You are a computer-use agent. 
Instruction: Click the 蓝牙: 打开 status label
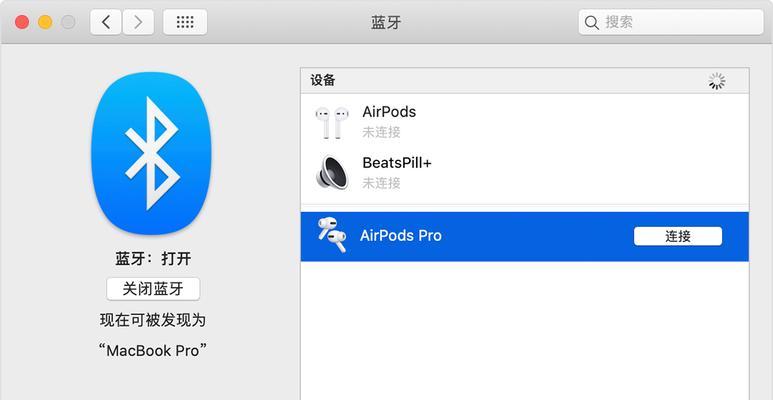coord(153,259)
